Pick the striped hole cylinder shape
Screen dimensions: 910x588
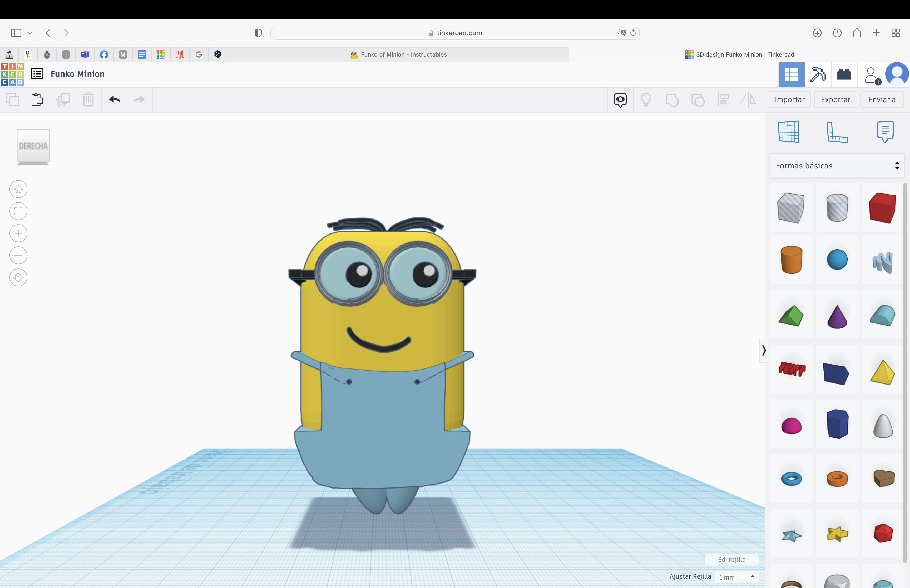pyautogui.click(x=837, y=208)
